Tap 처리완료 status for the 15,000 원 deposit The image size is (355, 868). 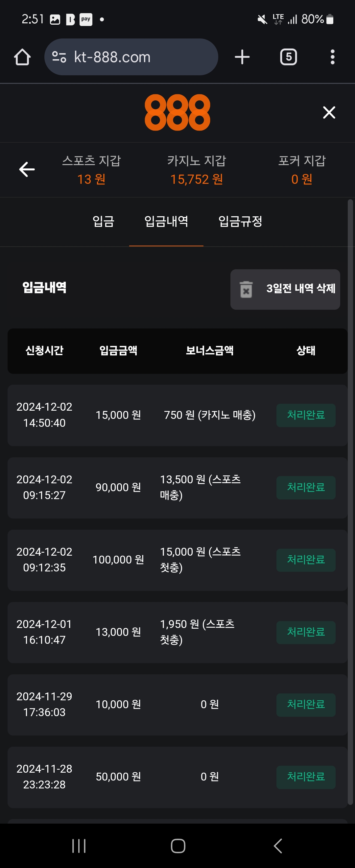306,415
